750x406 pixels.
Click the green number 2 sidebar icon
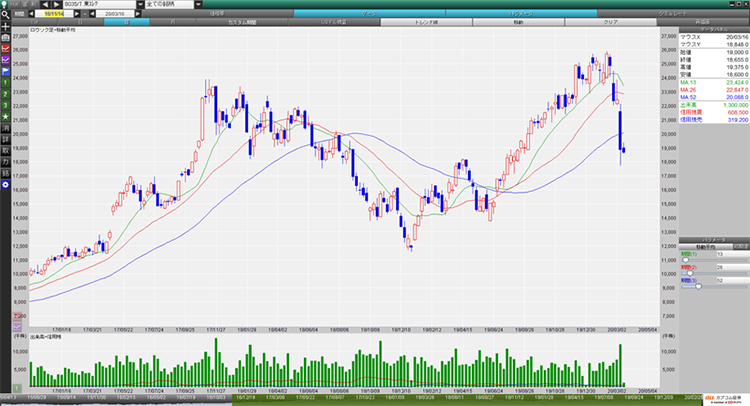pyautogui.click(x=6, y=92)
